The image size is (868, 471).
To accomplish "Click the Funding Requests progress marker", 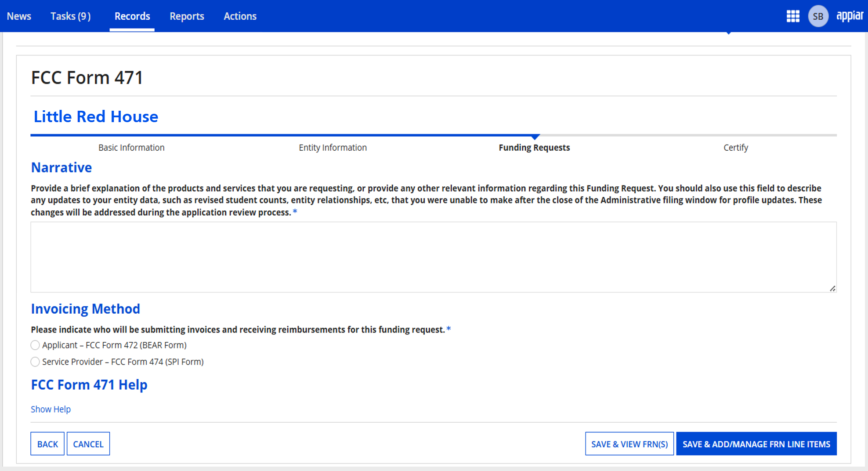I will 535,137.
